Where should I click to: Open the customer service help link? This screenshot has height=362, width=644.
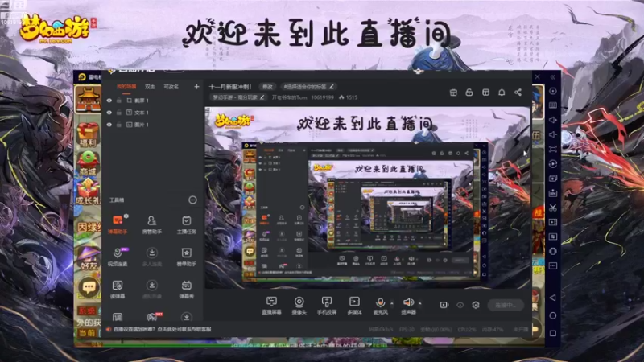tap(163, 329)
